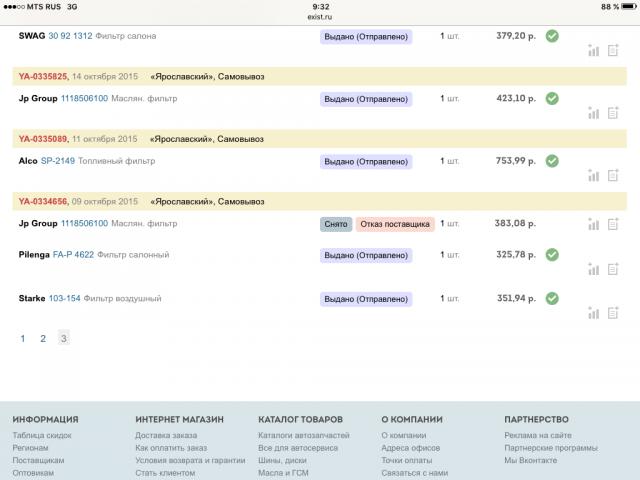Click Выдано (Отправлено) badge for SWAG row
Screen dimensions: 640x480
[366, 37]
